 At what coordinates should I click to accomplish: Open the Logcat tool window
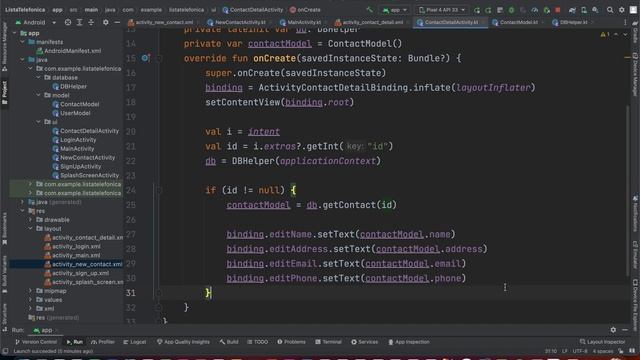(x=135, y=342)
